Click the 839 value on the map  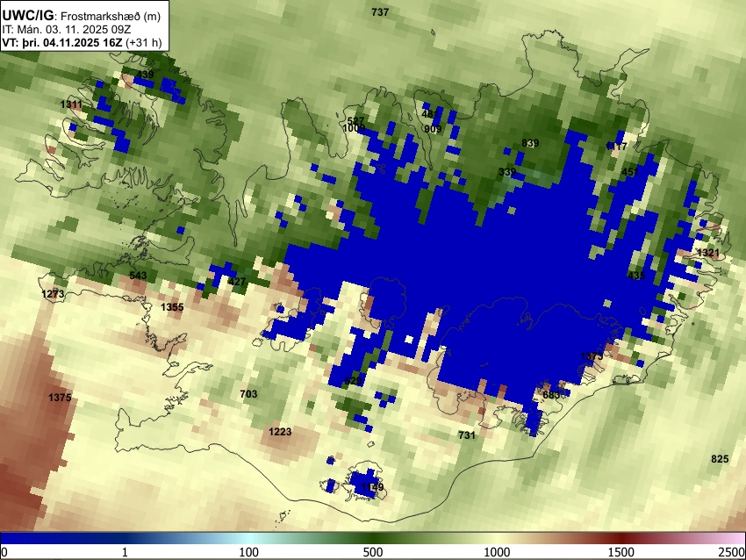tap(530, 143)
